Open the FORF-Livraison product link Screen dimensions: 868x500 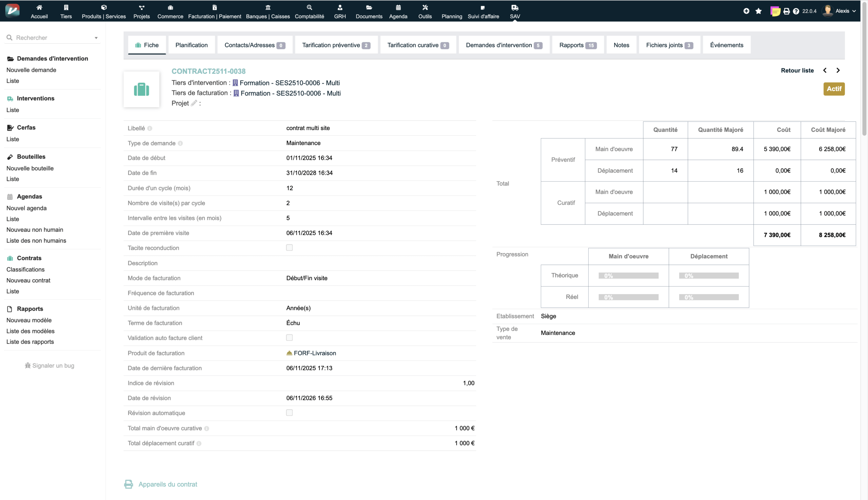314,353
